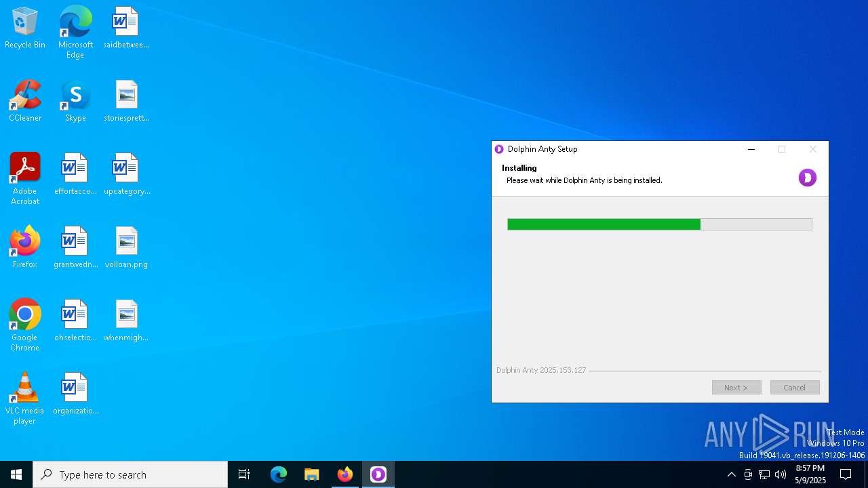Select ohselectio Word document icon

tap(75, 321)
